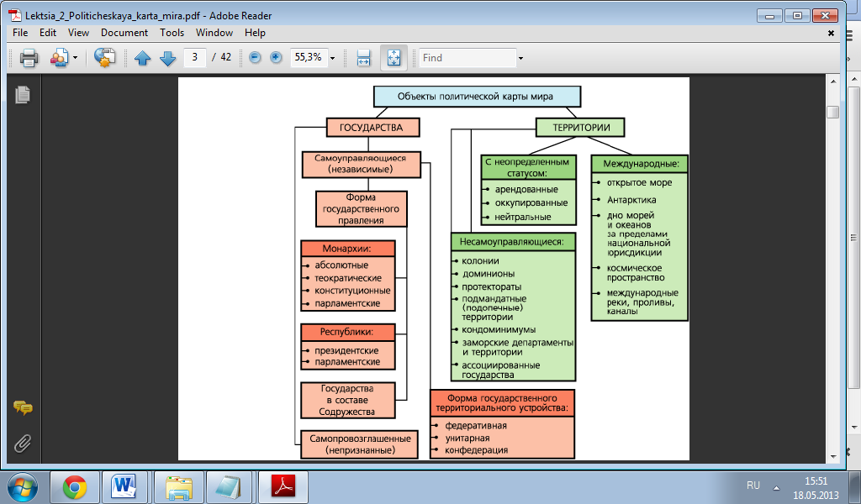Open the Edit menu
The image size is (861, 504).
point(48,33)
